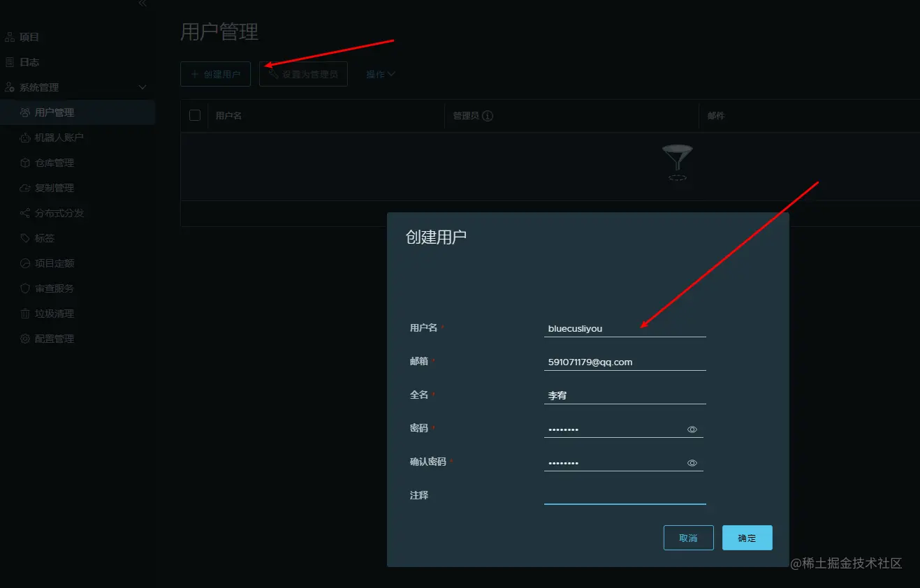Click 确定 to confirm user creation

click(x=747, y=538)
